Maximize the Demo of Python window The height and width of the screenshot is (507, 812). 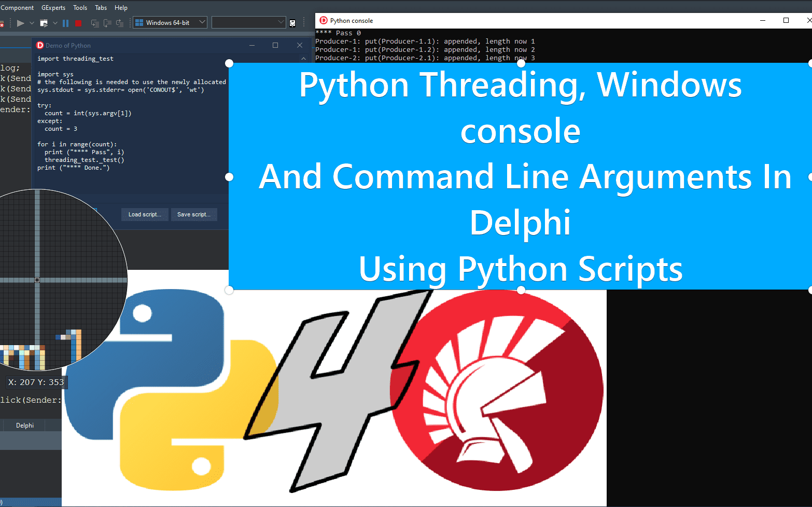pyautogui.click(x=275, y=45)
